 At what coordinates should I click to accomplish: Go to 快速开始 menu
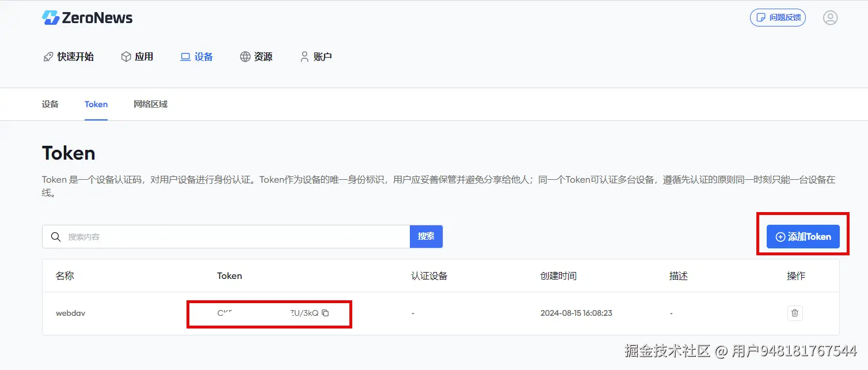[68, 56]
